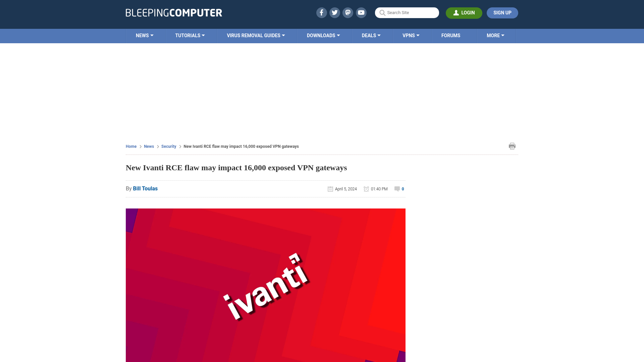Click the Search magnifier icon
Viewport: 644px width, 362px height.
382,13
